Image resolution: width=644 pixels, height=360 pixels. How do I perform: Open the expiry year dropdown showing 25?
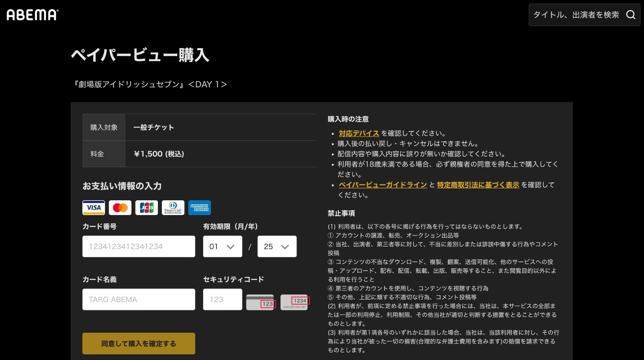point(277,246)
